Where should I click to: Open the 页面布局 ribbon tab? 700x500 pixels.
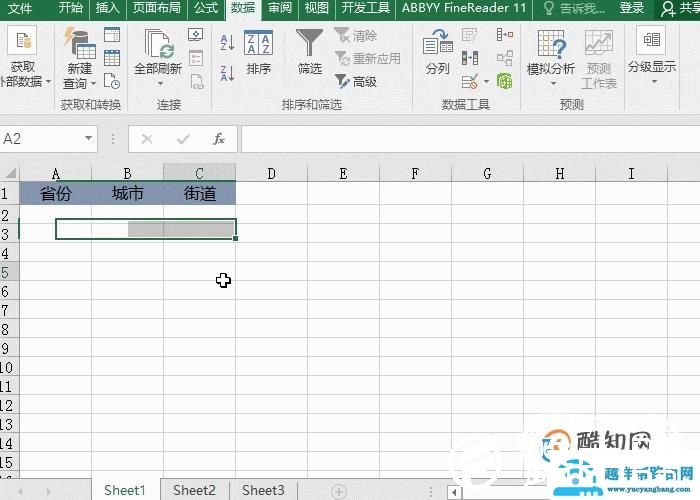[x=156, y=8]
